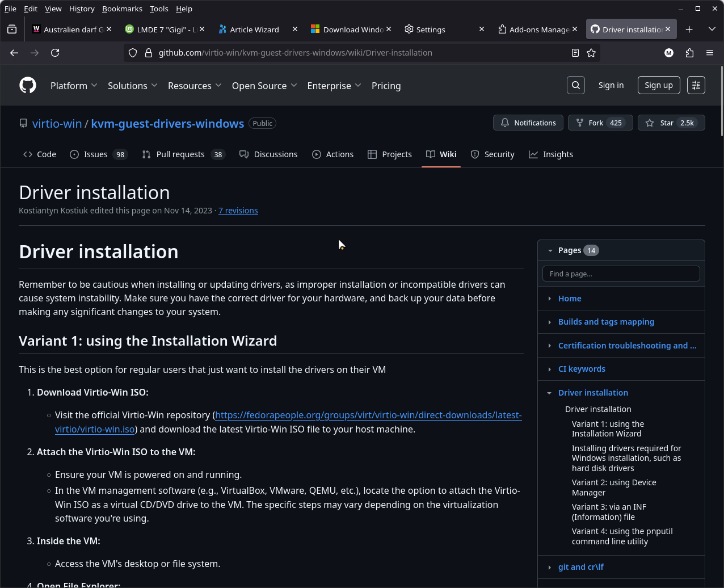Click the GitHub logo icon

[28, 85]
